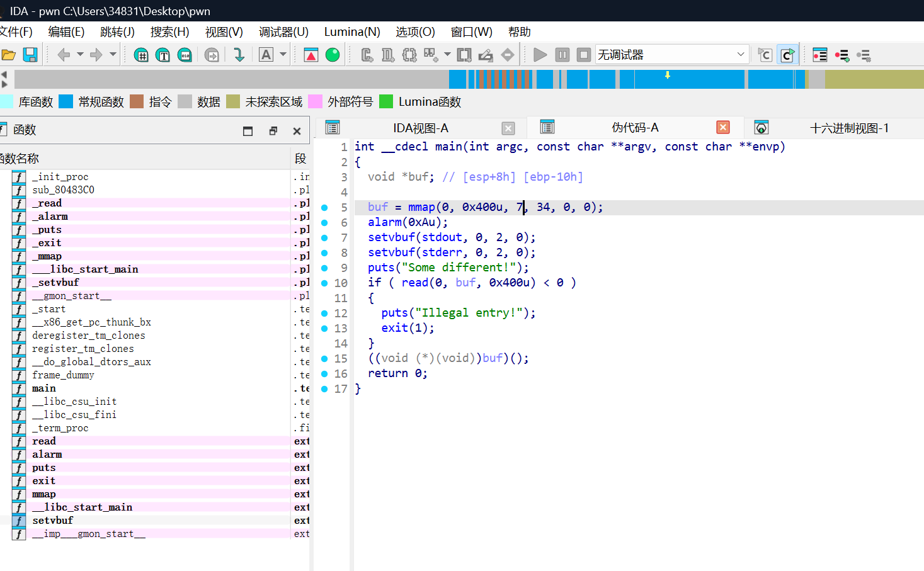Switch to the 十六进制视图-1 tab
This screenshot has height=571, width=924.
(x=848, y=128)
